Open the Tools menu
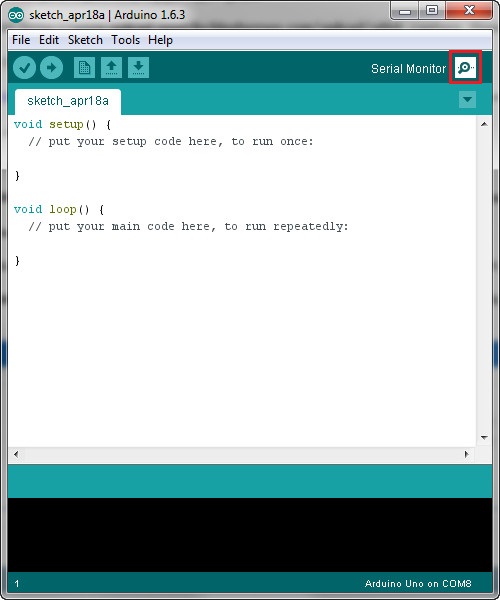500x600 pixels. coord(125,40)
